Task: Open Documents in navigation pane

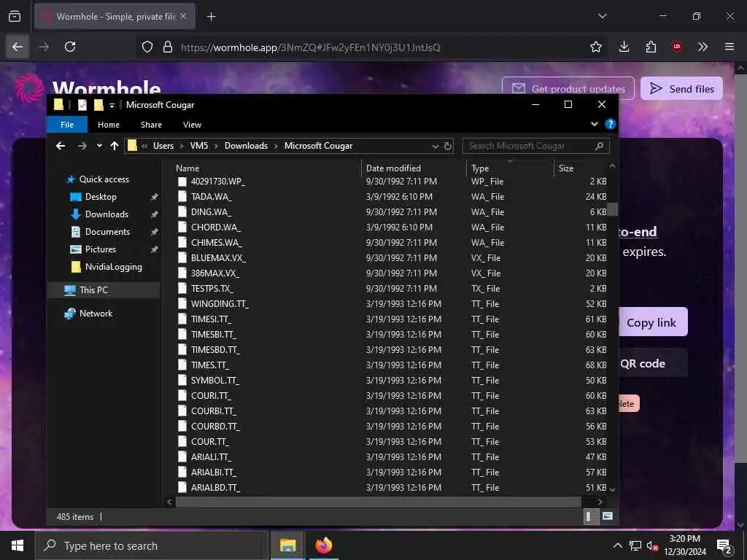Action: coord(107,232)
